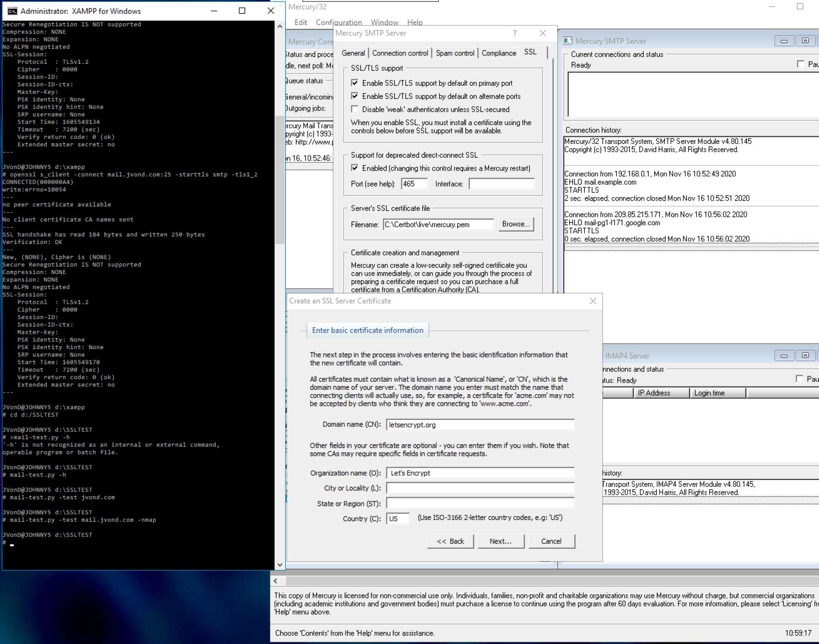Enable Disable 'weak' authenticators checkbox

pos(355,109)
